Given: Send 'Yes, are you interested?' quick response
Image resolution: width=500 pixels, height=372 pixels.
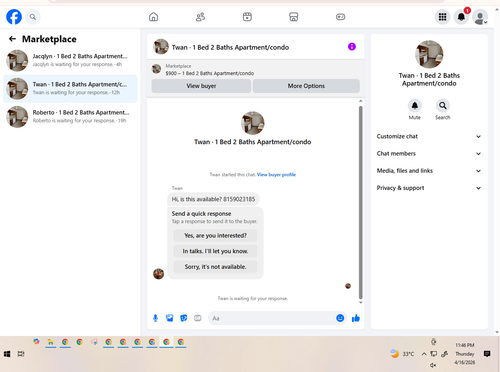Looking at the screenshot, I should pos(215,235).
